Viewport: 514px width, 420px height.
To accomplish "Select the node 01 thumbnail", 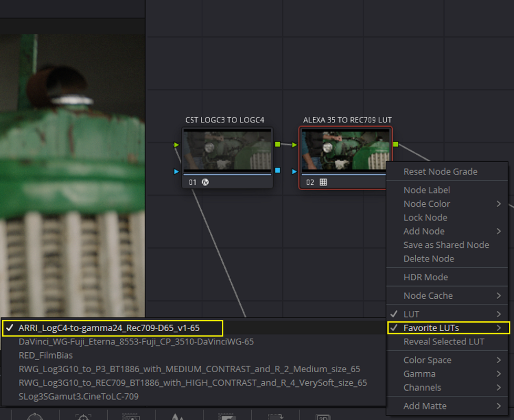I will (228, 150).
